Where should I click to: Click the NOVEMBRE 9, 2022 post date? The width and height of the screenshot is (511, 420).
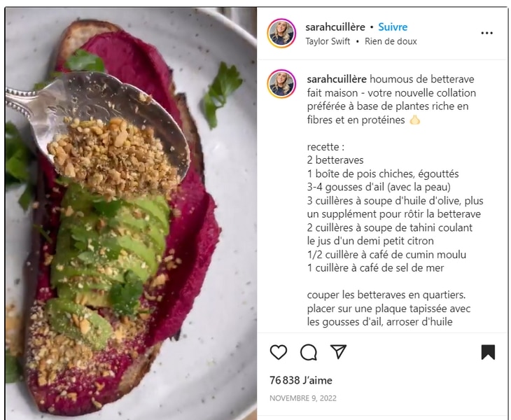click(x=303, y=398)
